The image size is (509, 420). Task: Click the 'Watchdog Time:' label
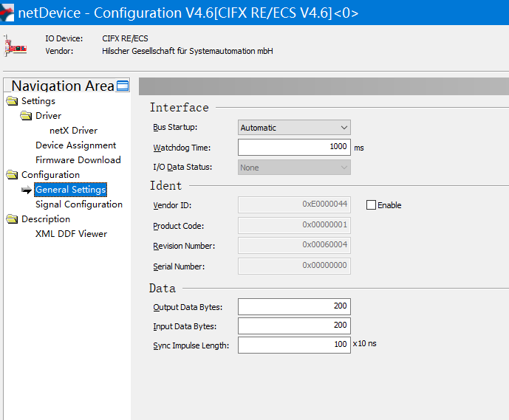pos(182,148)
